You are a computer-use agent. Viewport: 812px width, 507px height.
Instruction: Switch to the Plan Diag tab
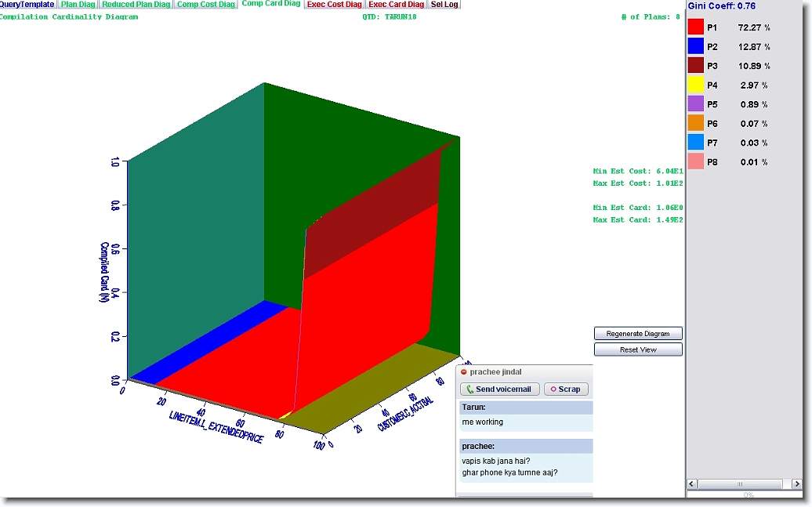pos(78,4)
